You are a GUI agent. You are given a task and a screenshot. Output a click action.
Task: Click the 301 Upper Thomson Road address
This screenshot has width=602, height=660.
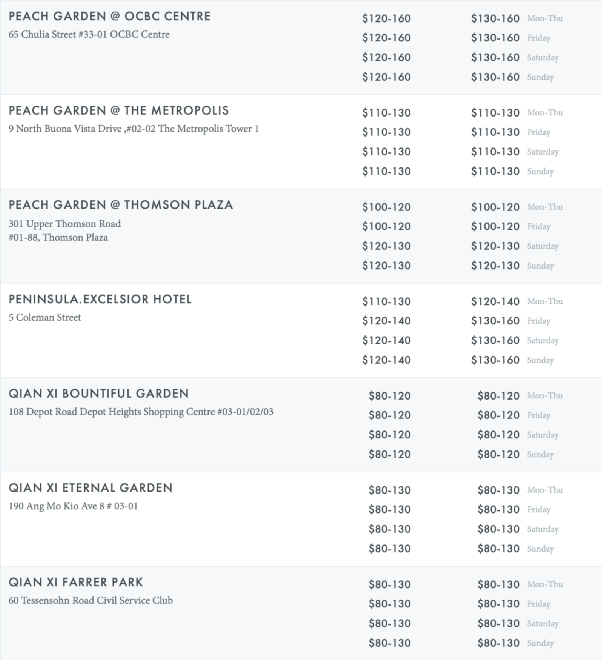64,224
